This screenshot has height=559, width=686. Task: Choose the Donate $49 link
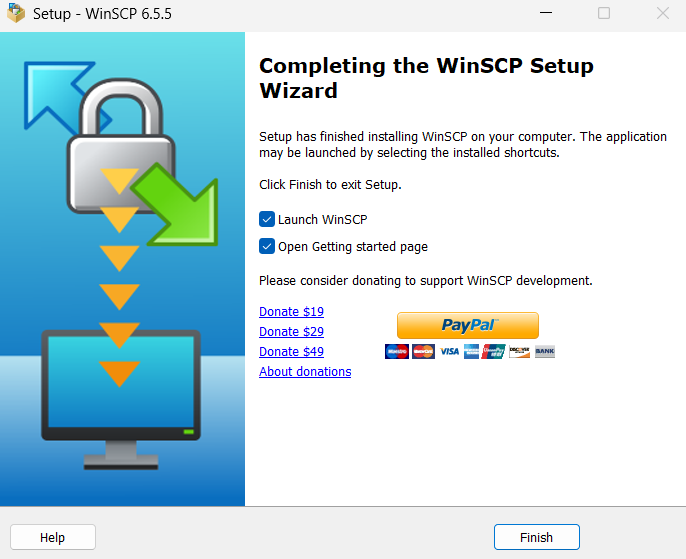[x=291, y=352]
